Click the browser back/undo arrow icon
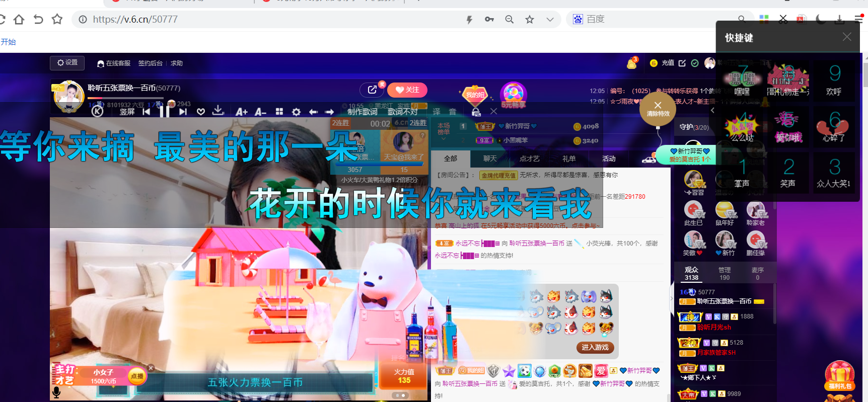Screen dimensions: 868x402 click(38, 20)
